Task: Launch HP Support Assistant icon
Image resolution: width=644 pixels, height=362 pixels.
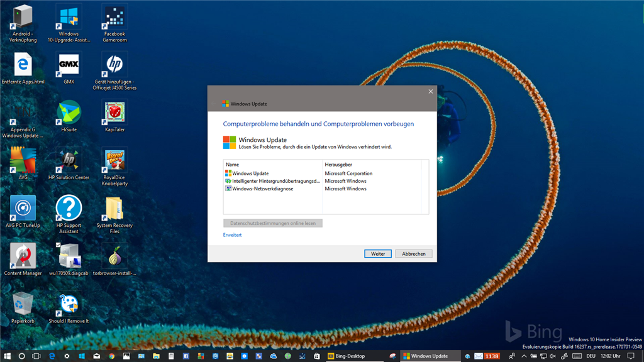Action: (69, 215)
